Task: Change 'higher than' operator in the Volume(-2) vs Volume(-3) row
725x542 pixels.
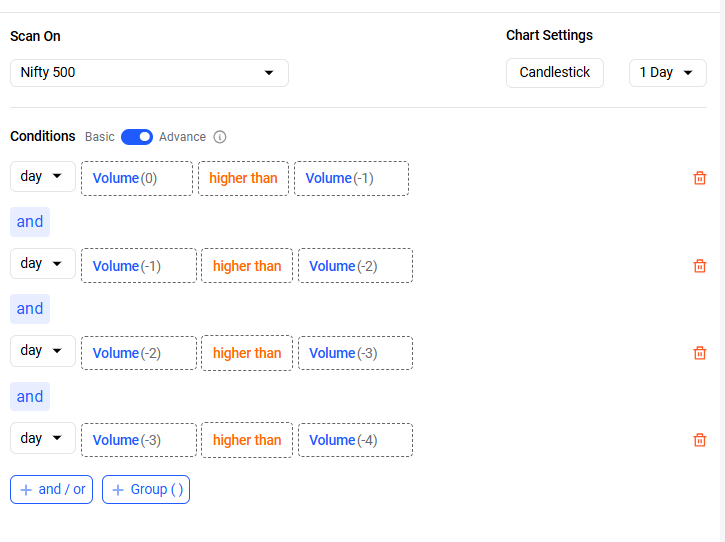Action: [x=247, y=353]
